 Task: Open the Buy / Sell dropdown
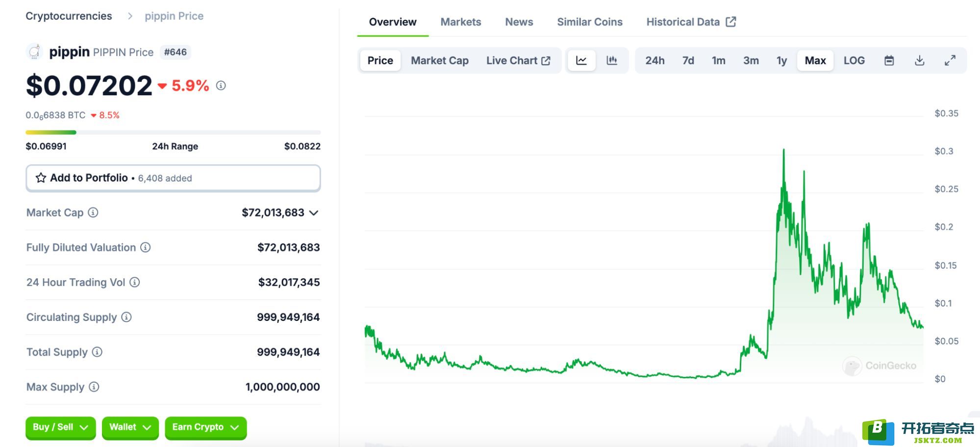(60, 427)
